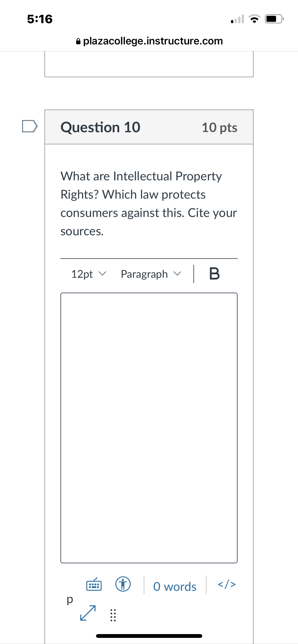
Task: Tap the lock icon in address bar
Action: 78,41
